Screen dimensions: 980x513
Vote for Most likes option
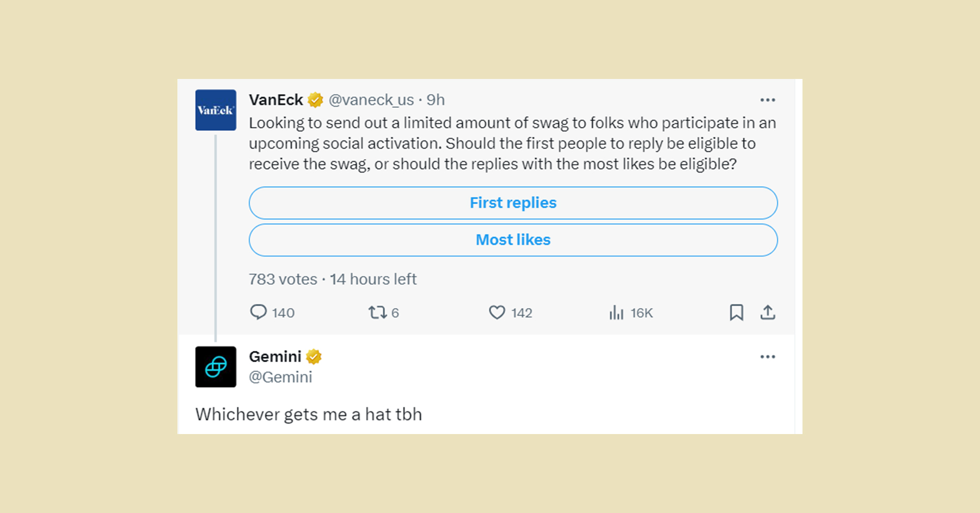[x=513, y=240]
